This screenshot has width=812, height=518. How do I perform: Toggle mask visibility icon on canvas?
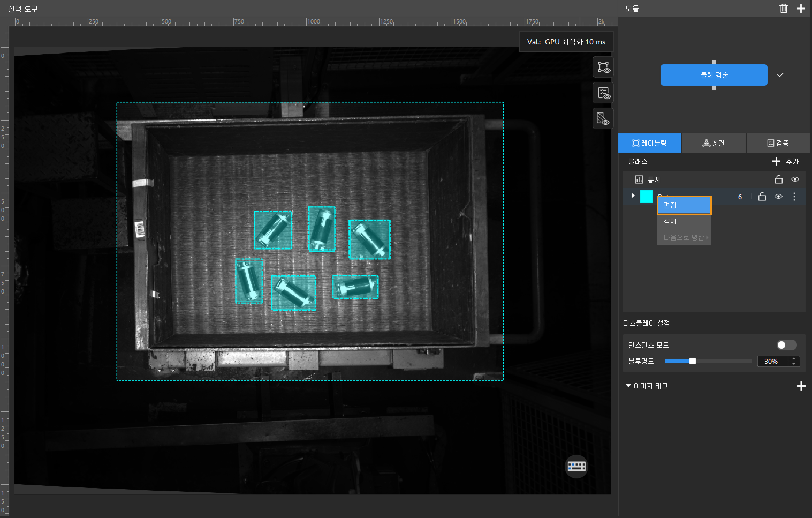tap(603, 118)
